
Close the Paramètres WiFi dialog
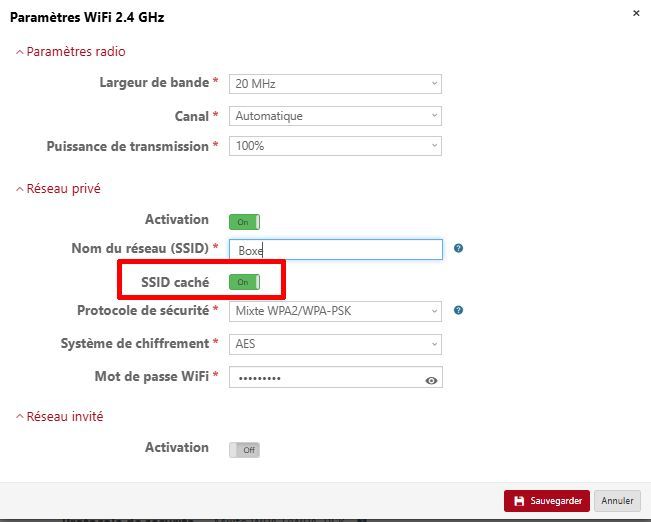pos(636,13)
